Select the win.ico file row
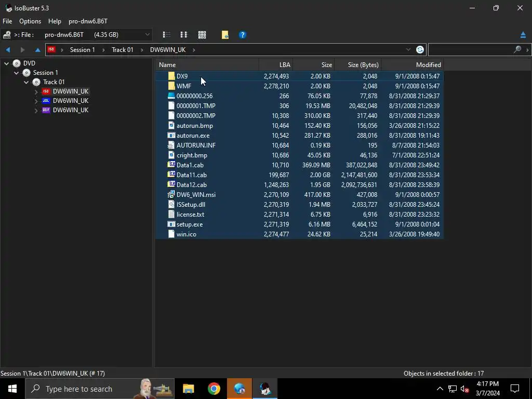532x399 pixels. tap(299, 234)
